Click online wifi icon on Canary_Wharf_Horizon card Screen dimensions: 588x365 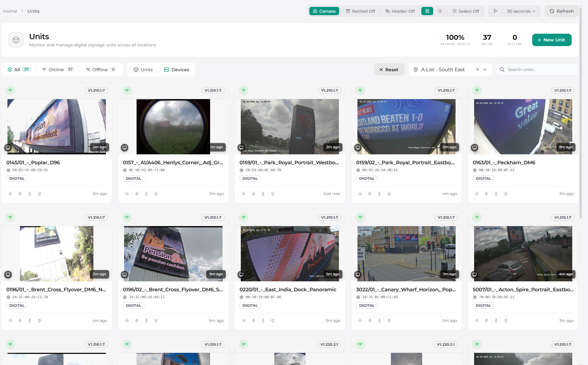tap(360, 217)
